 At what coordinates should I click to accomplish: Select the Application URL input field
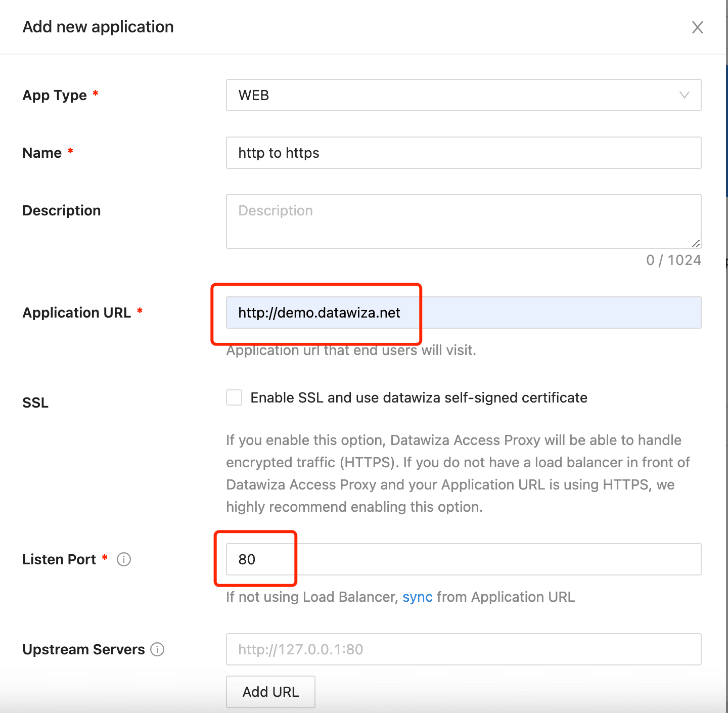pos(464,313)
